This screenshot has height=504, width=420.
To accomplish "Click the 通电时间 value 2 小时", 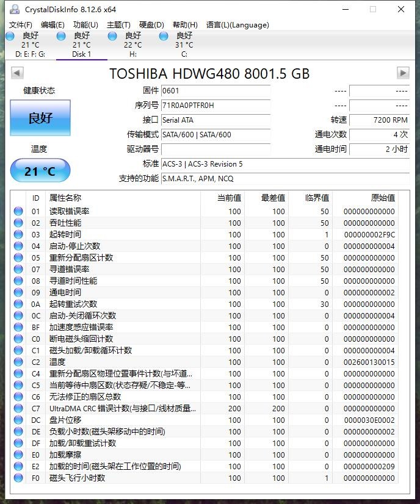I will point(380,149).
